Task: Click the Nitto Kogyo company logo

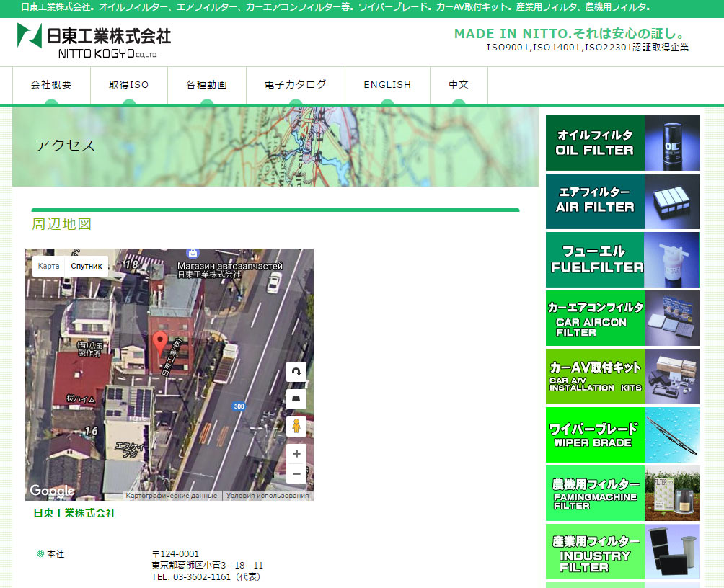Action: click(94, 41)
